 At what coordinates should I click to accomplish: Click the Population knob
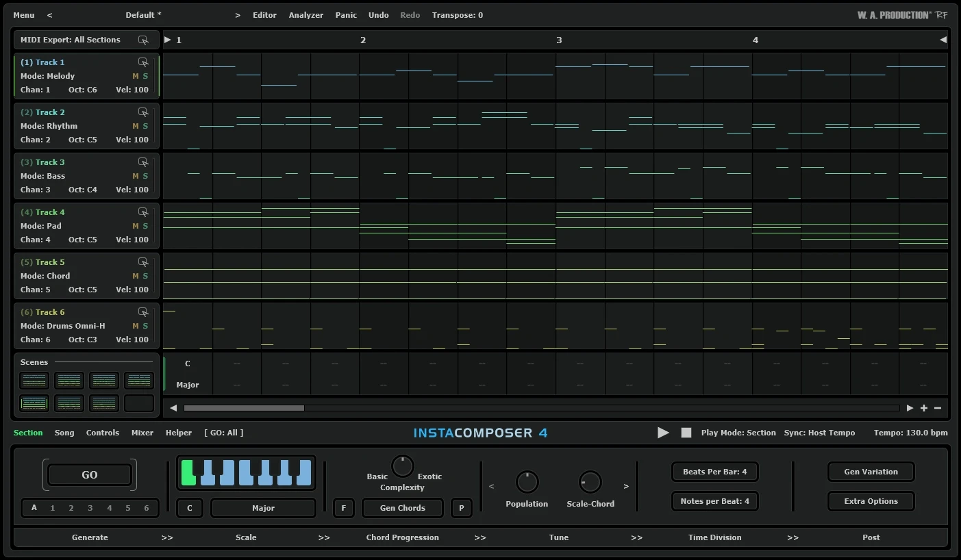tap(527, 482)
